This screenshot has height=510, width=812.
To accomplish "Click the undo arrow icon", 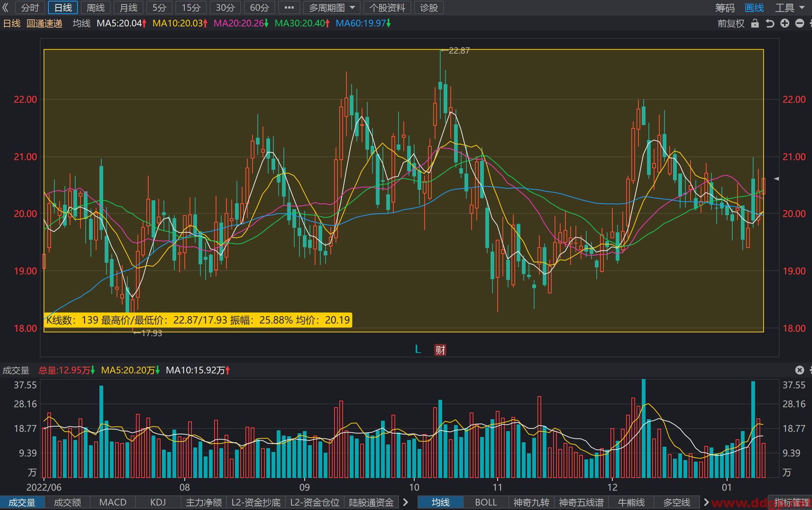I will [x=770, y=23].
